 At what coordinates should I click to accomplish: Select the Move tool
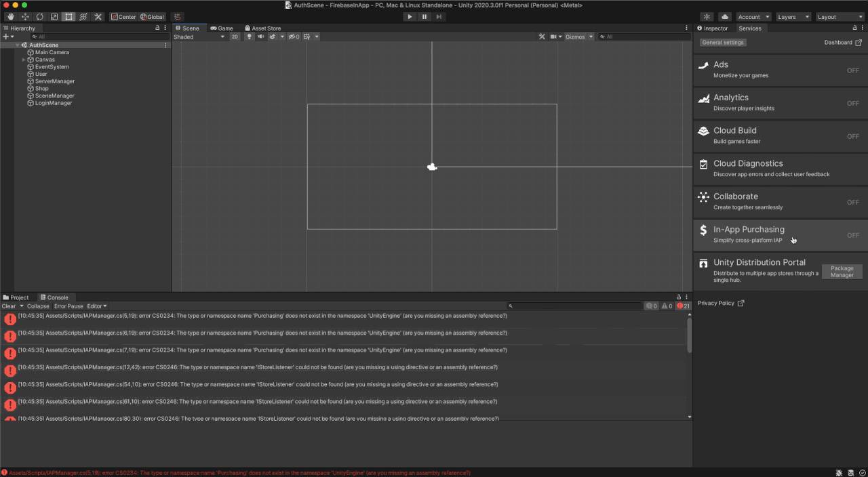pyautogui.click(x=25, y=16)
